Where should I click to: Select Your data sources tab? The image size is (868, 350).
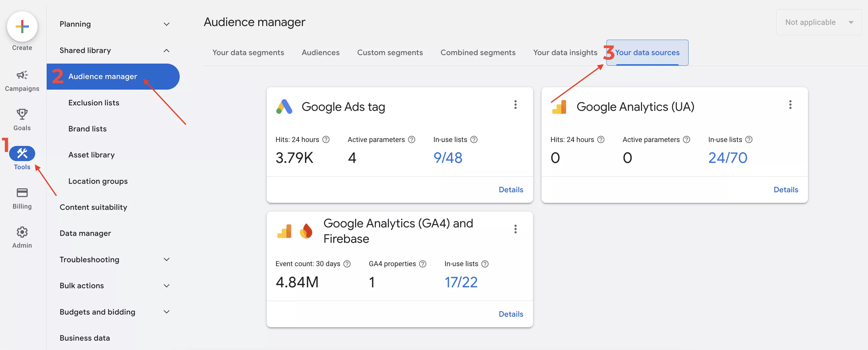[647, 52]
